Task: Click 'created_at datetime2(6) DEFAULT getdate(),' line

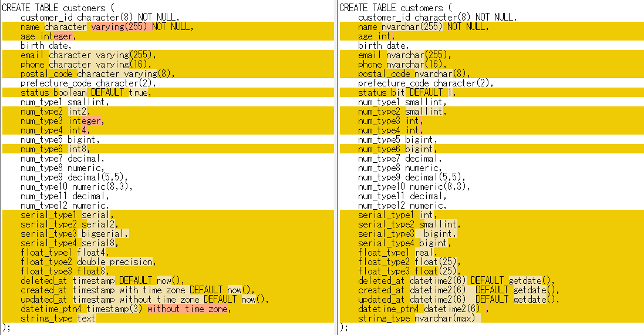Action: (x=458, y=290)
